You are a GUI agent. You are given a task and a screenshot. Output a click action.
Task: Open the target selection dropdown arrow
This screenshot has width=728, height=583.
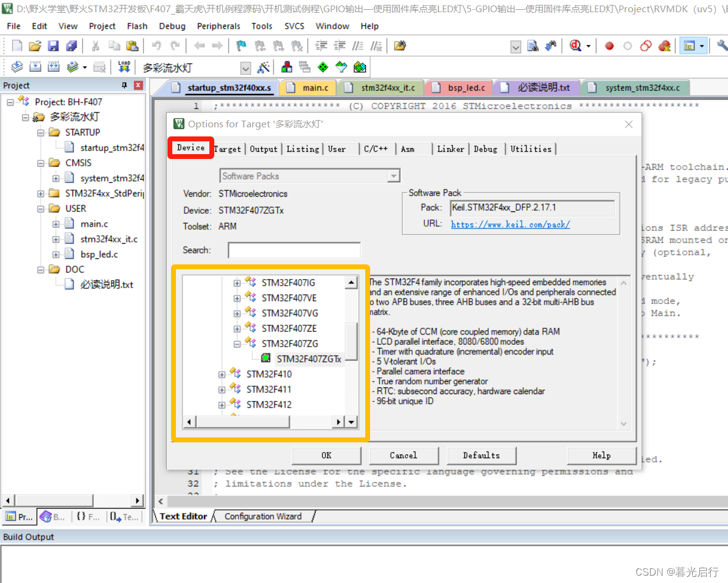(245, 68)
